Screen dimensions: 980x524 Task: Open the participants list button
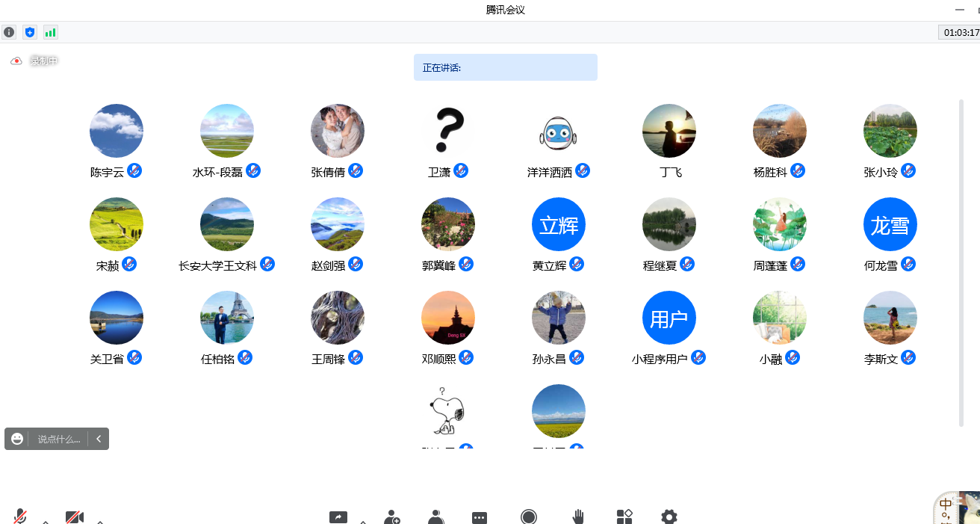point(436,517)
